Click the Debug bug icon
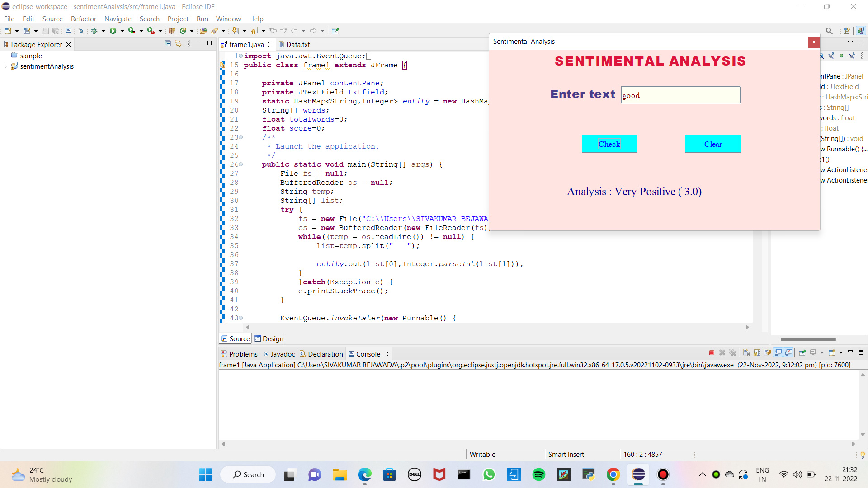868x488 pixels. (x=94, y=31)
